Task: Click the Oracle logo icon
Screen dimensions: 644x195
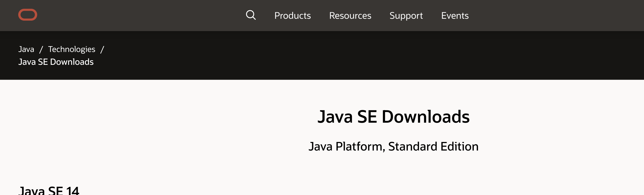Action: (28, 15)
